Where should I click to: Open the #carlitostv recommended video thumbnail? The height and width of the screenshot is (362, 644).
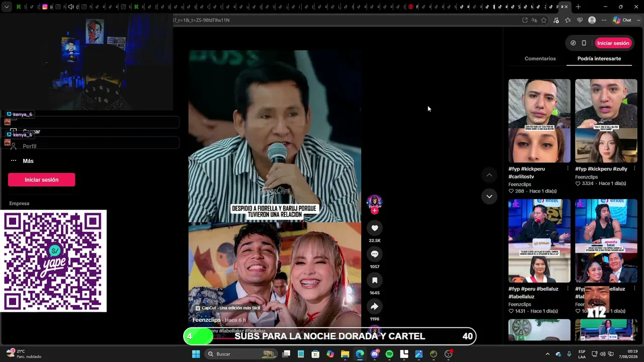pyautogui.click(x=539, y=121)
